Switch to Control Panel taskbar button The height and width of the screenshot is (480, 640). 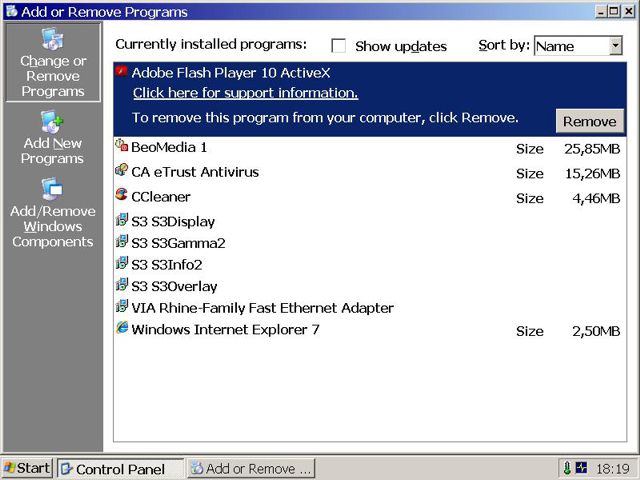[120, 469]
